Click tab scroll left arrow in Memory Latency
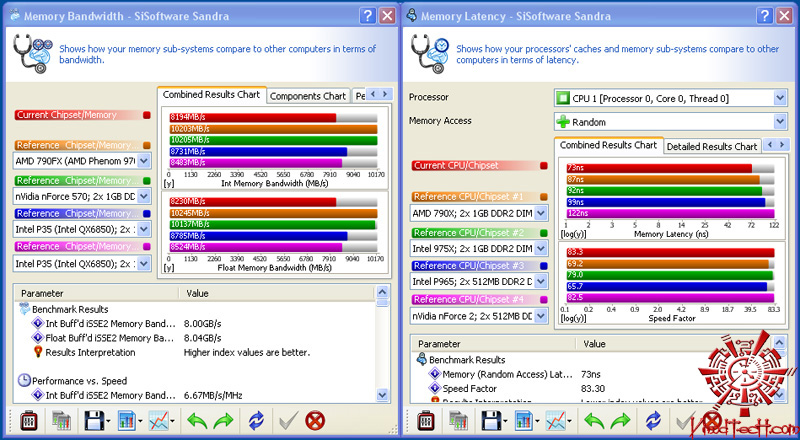The width and height of the screenshot is (800, 440). (x=770, y=144)
